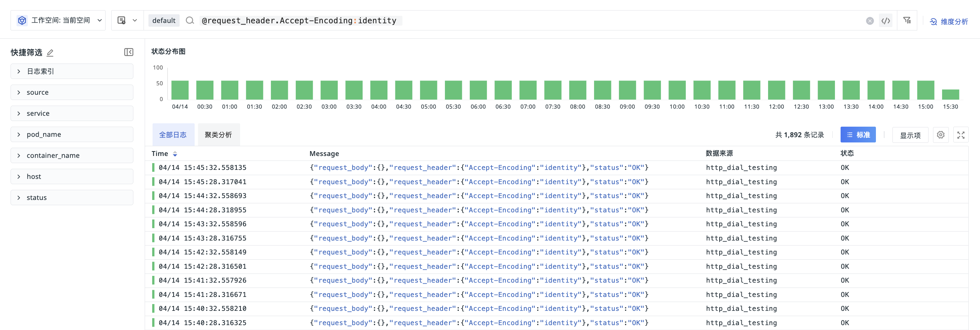Expand log list to fullscreen
The image size is (980, 330).
tap(960, 135)
